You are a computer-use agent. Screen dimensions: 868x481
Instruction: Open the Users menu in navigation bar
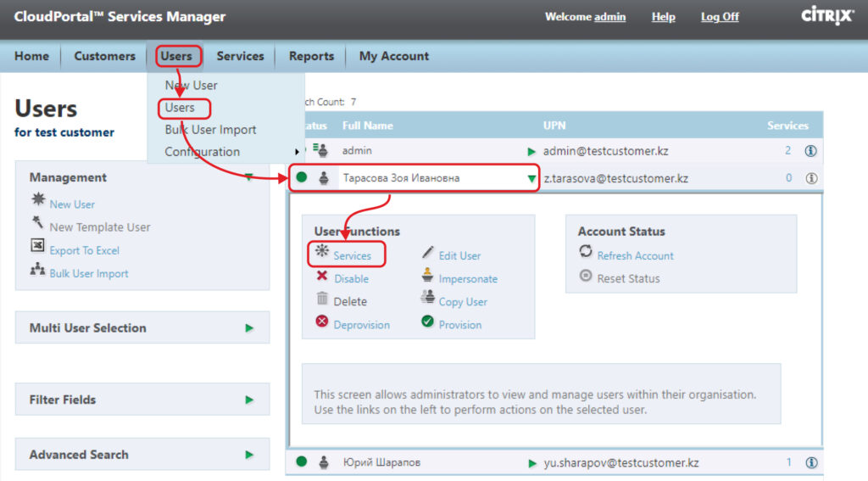176,56
